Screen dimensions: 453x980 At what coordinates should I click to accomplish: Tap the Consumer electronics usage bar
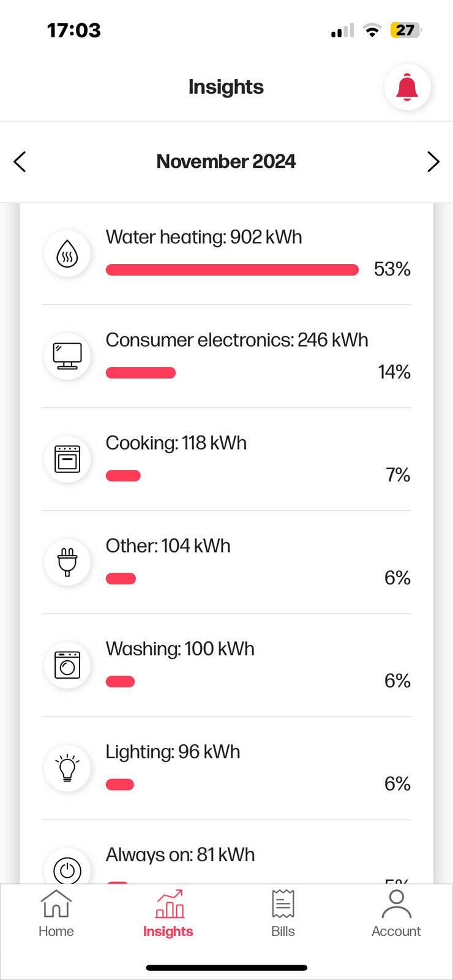141,373
